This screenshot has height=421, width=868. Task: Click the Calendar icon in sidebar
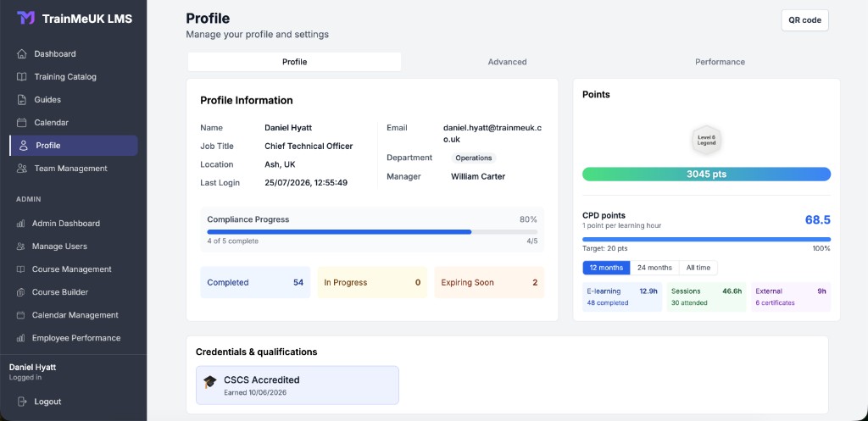coord(21,122)
